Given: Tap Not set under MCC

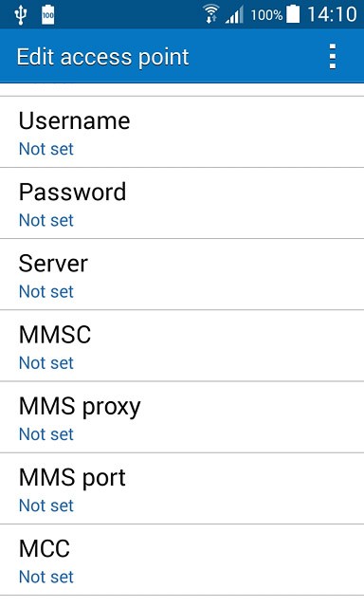Looking at the screenshot, I should tap(46, 577).
